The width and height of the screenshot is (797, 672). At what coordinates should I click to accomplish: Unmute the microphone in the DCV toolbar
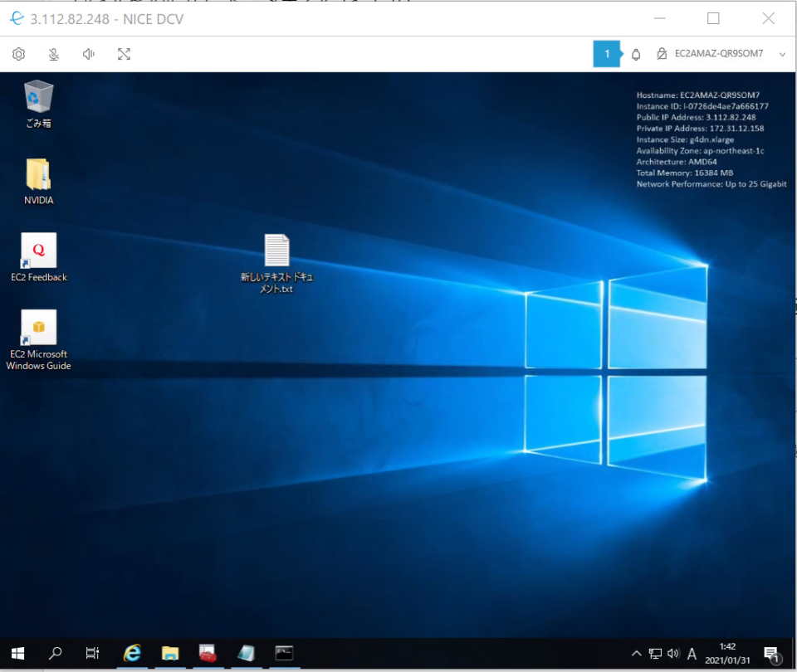pyautogui.click(x=53, y=54)
